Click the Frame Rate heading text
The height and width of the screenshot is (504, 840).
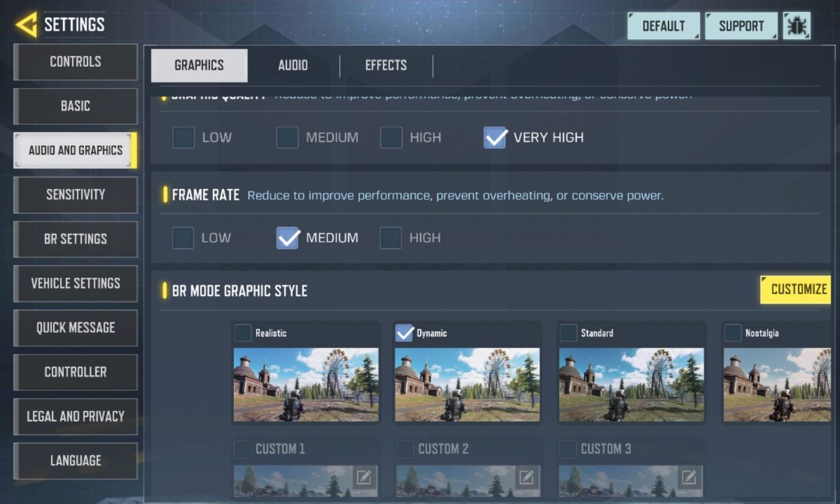[x=206, y=195]
